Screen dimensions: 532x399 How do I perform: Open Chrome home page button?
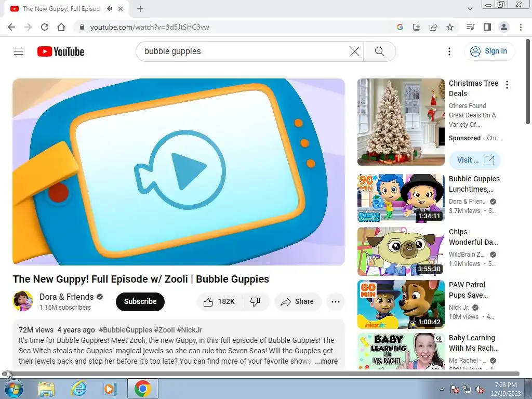[61, 27]
